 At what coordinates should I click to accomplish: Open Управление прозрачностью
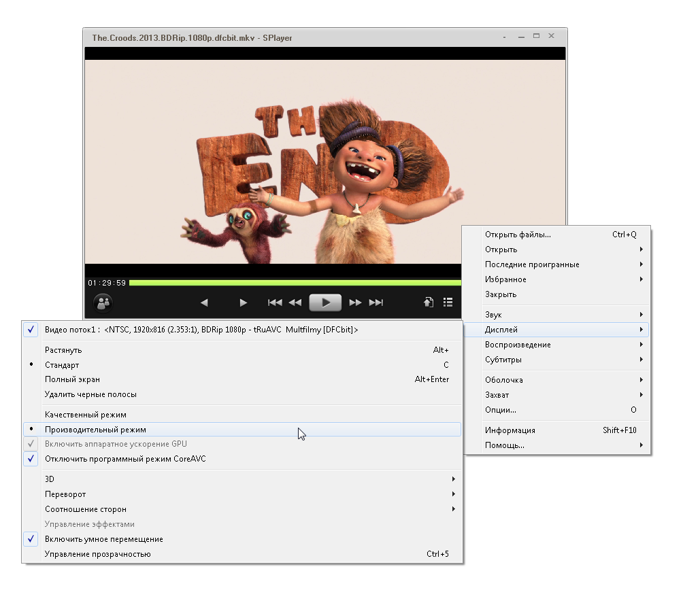tap(241, 554)
